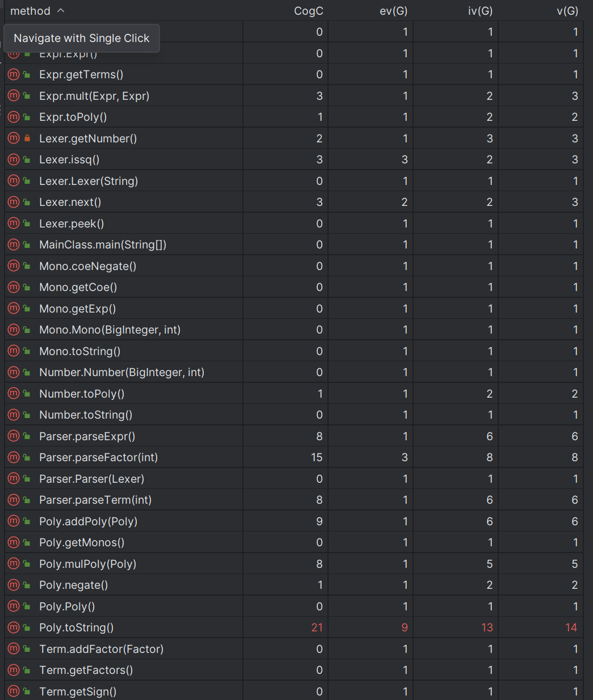
Task: Click the green visibility icon of MainClass.main(String[])
Action: pyautogui.click(x=27, y=244)
